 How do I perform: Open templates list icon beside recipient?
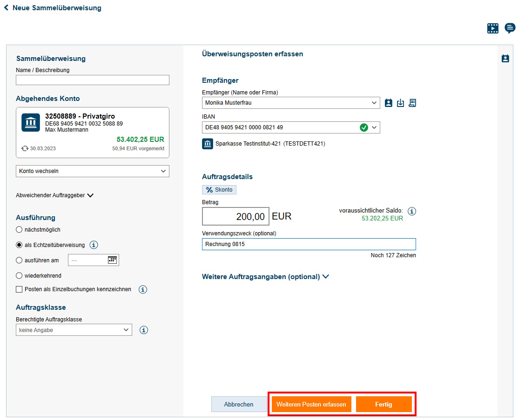pos(412,103)
